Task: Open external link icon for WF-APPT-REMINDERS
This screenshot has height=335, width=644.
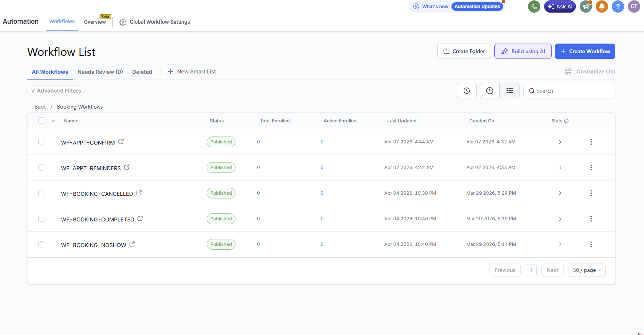Action: 127,167
